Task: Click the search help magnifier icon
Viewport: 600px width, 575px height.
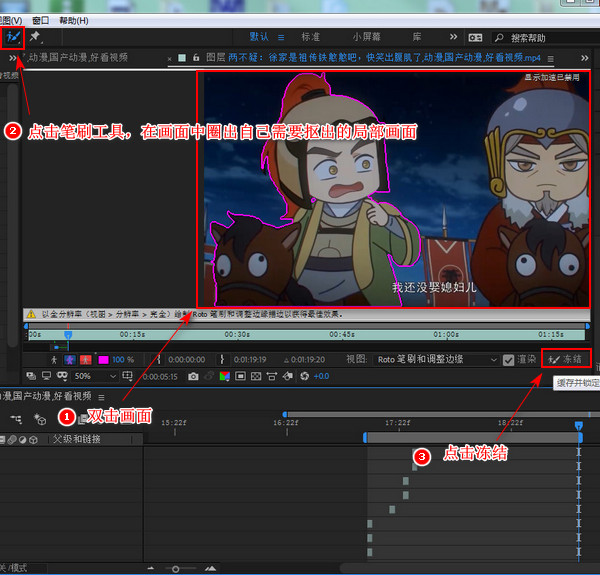Action: [499, 37]
